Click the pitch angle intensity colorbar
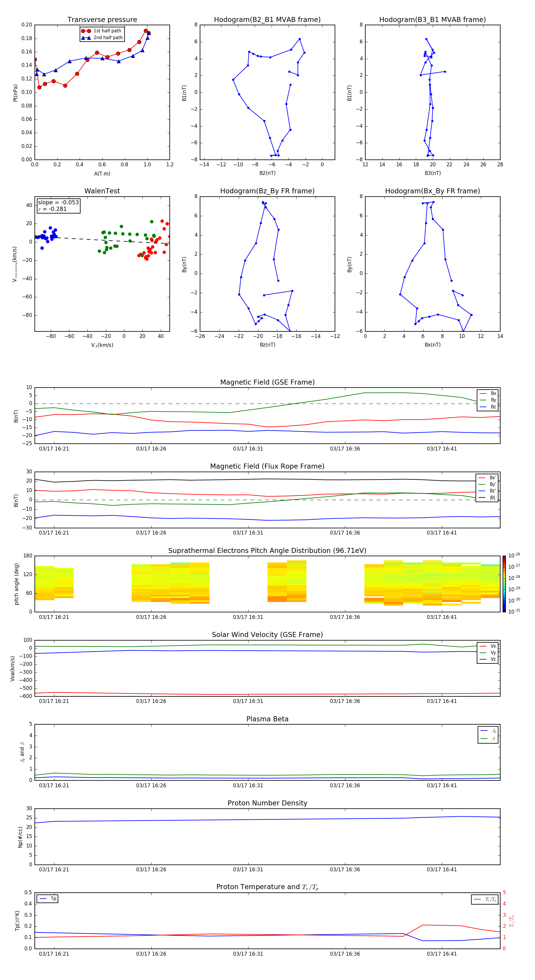535x980 pixels. click(504, 584)
